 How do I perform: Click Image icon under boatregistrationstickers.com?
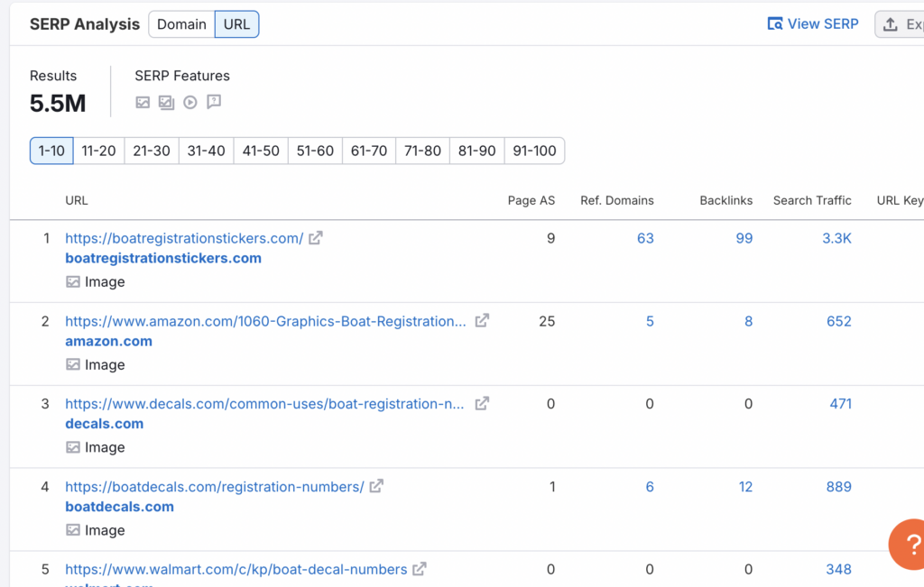point(73,282)
